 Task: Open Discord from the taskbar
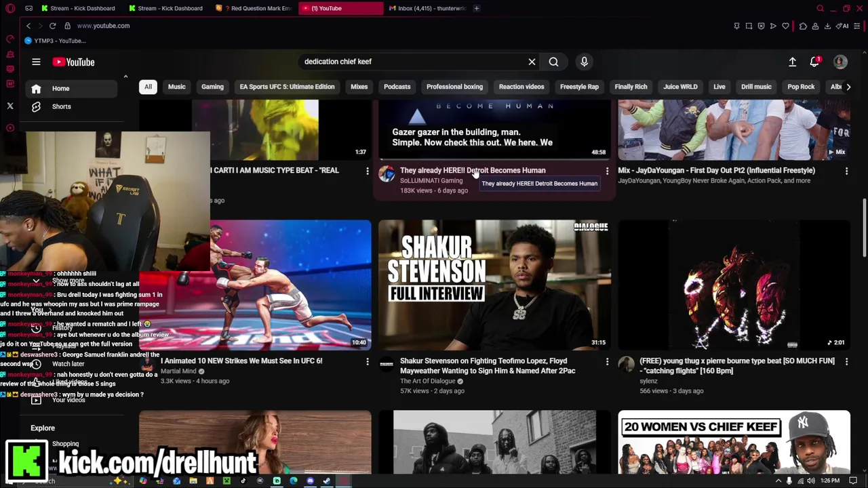click(311, 481)
